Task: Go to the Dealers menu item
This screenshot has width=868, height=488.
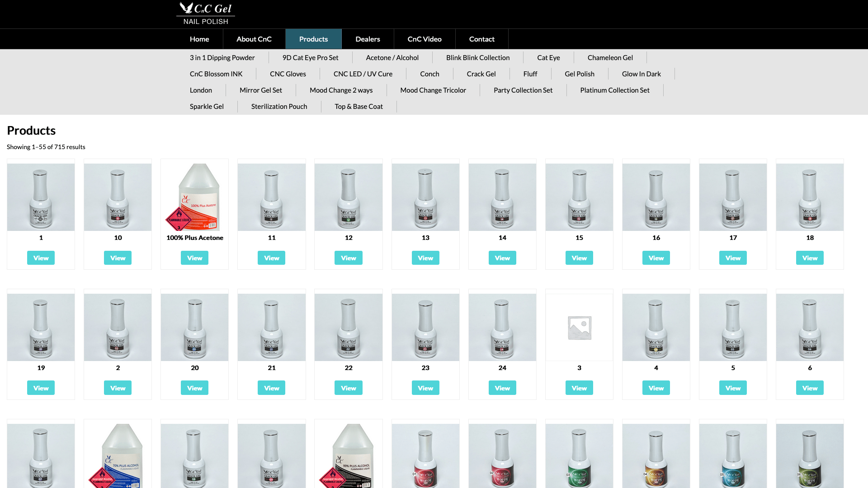Action: (368, 39)
